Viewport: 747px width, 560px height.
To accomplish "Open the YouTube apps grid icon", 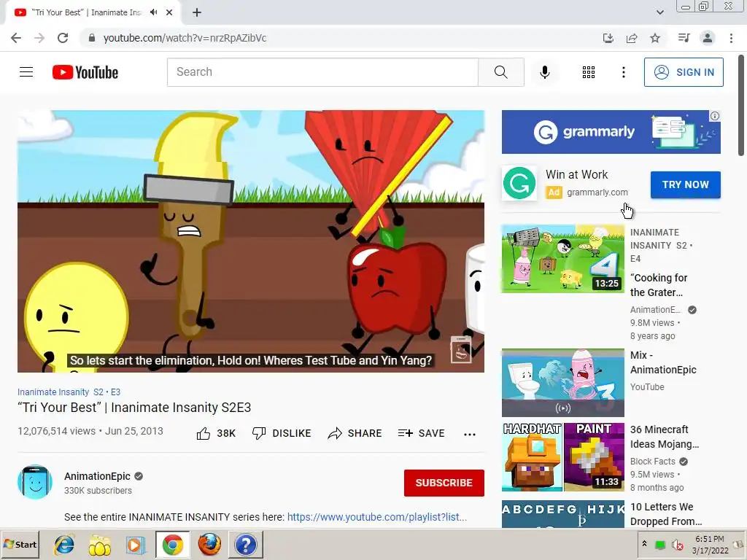I will 589,72.
